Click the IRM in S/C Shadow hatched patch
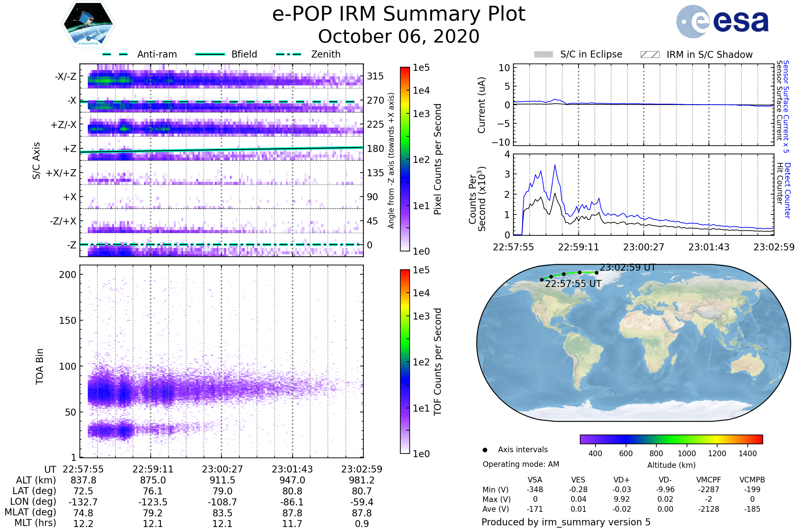The width and height of the screenshot is (798, 532). pyautogui.click(x=650, y=55)
